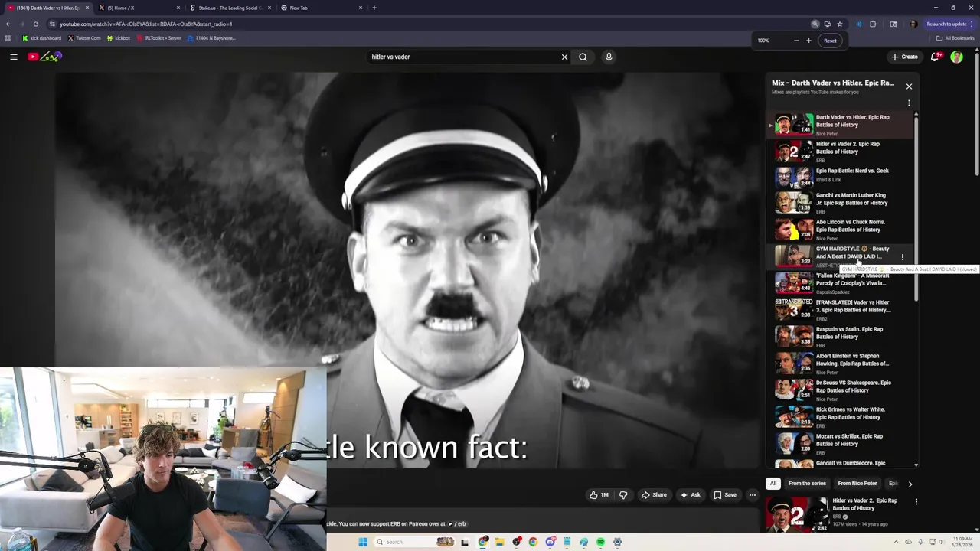980x551 pixels.
Task: Open the YouTube account avatar menu
Action: click(x=956, y=57)
